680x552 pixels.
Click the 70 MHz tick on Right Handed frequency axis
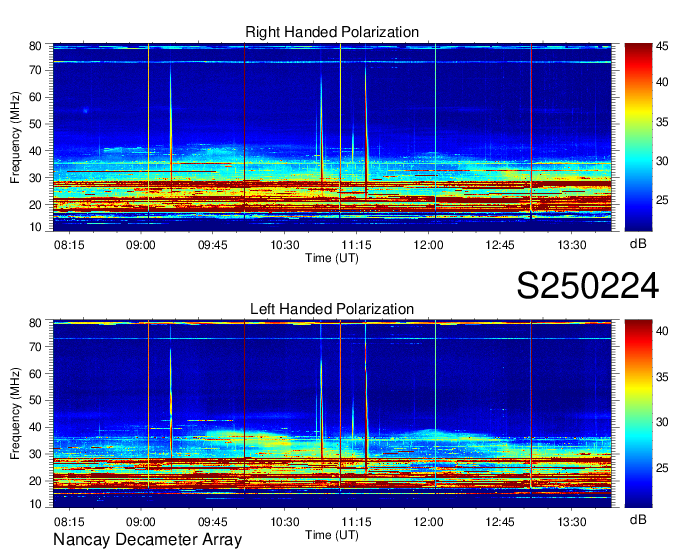(35, 70)
